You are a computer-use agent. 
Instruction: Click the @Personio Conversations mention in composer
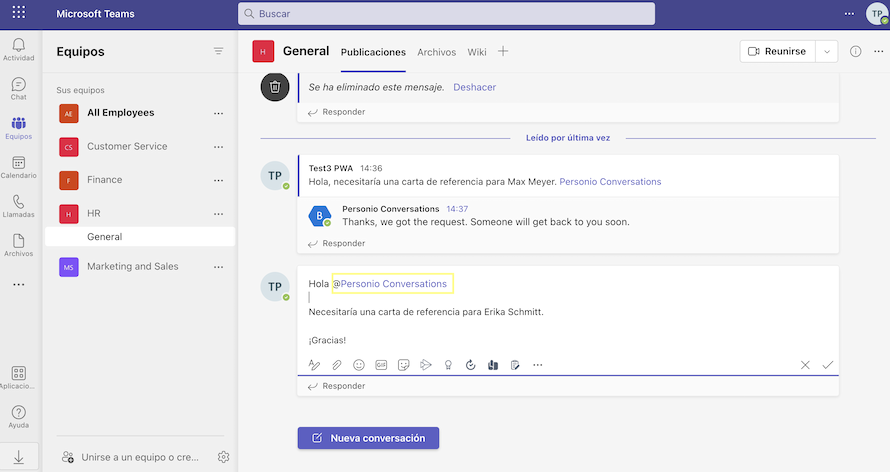tap(389, 284)
